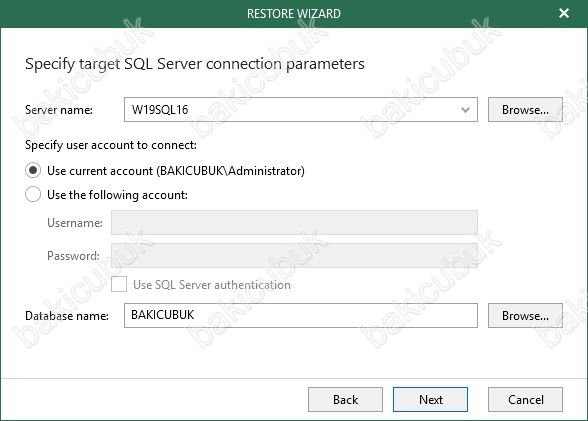This screenshot has height=421, width=588.
Task: Browse for a target SQL Server
Action: click(x=525, y=110)
